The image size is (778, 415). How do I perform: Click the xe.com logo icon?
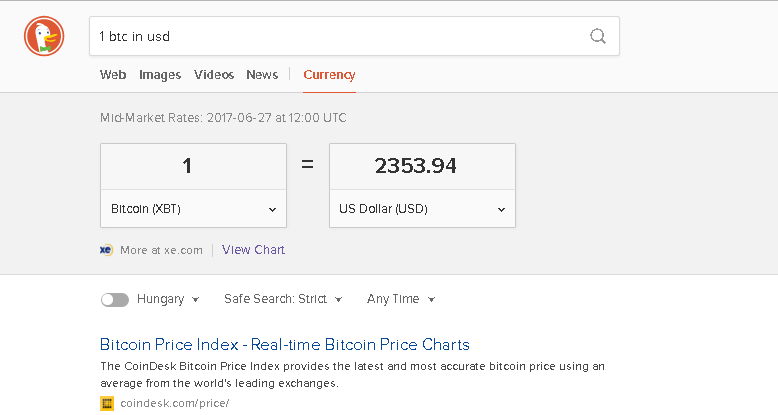(x=106, y=250)
